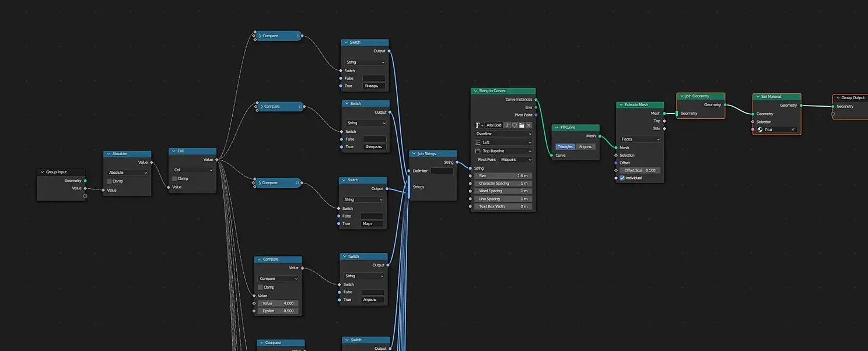Open the Overflow dropdown in String to Curves
Image resolution: width=868 pixels, height=351 pixels.
pos(503,134)
